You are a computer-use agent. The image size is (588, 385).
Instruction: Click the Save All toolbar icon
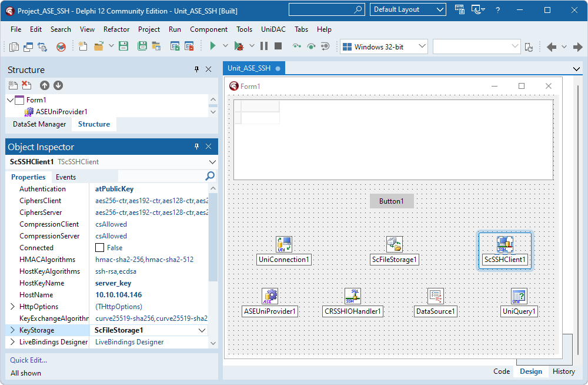coord(142,45)
